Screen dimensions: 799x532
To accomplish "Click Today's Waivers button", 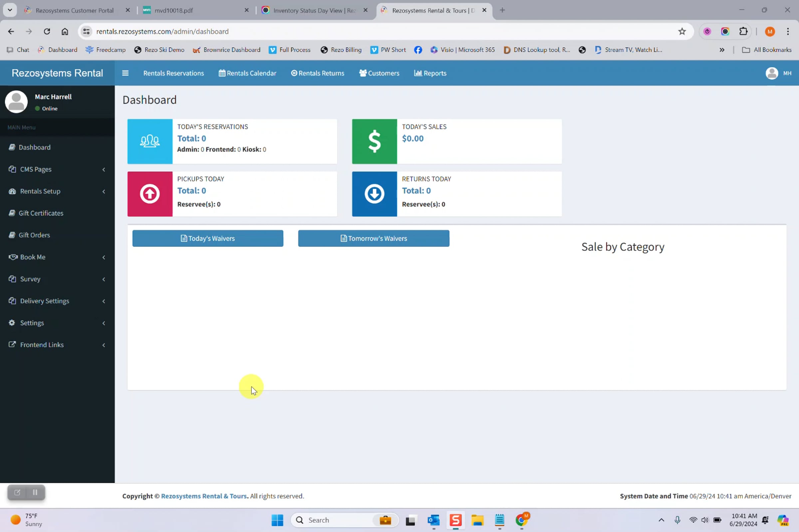I will point(208,238).
